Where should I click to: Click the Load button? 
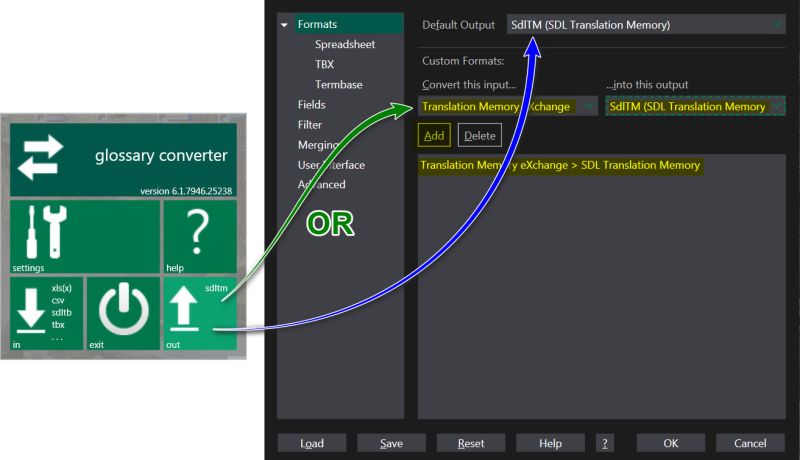coord(312,443)
